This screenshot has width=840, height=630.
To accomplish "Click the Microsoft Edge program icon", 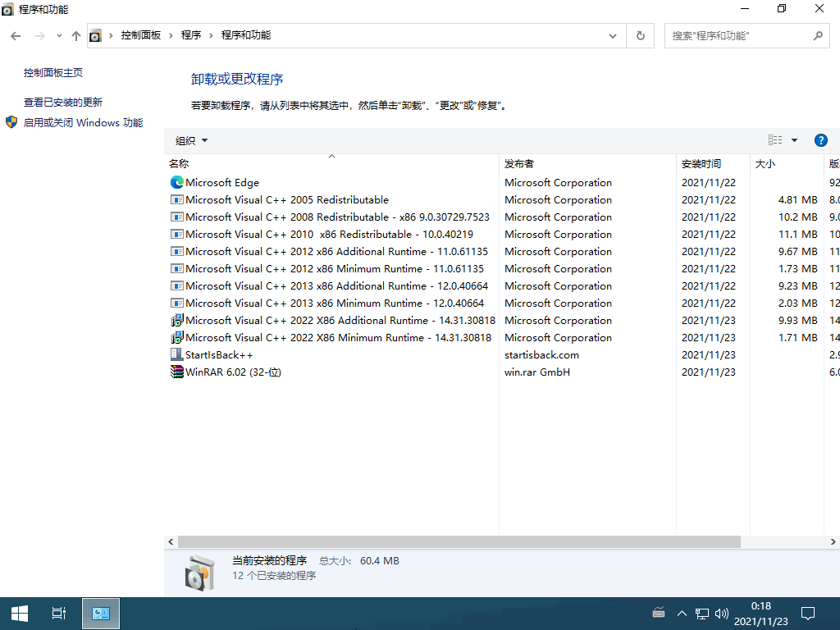I will 176,183.
